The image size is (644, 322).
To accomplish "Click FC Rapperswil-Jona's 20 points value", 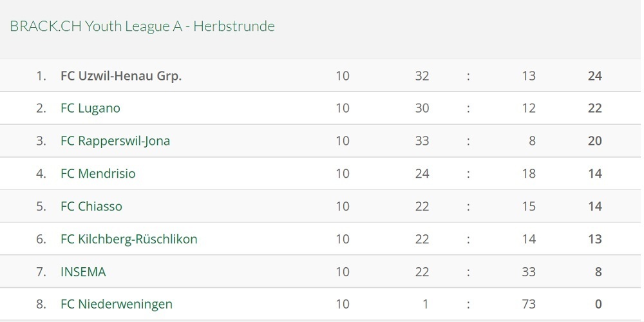I will [594, 141].
